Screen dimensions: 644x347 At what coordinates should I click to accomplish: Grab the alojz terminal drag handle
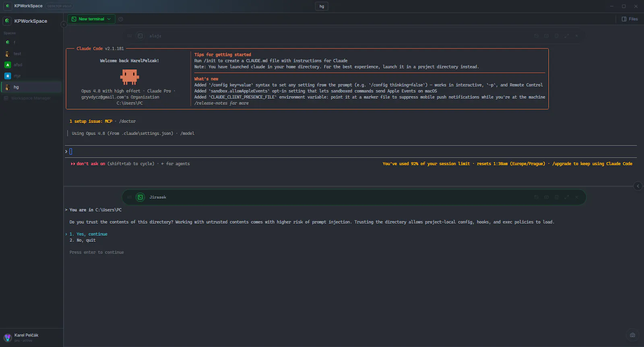[x=130, y=36]
